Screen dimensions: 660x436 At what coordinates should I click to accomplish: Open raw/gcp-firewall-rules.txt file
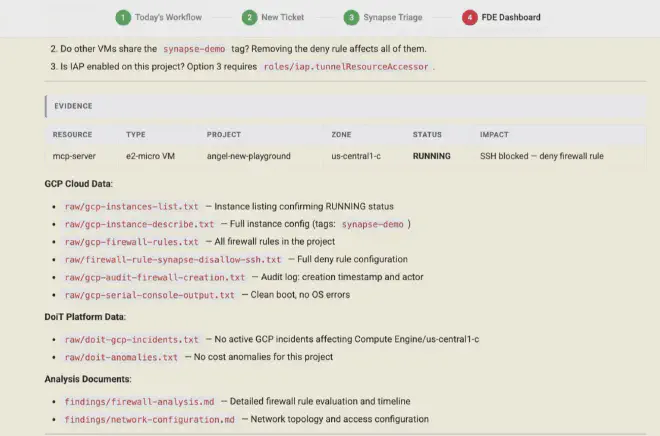pyautogui.click(x=131, y=242)
